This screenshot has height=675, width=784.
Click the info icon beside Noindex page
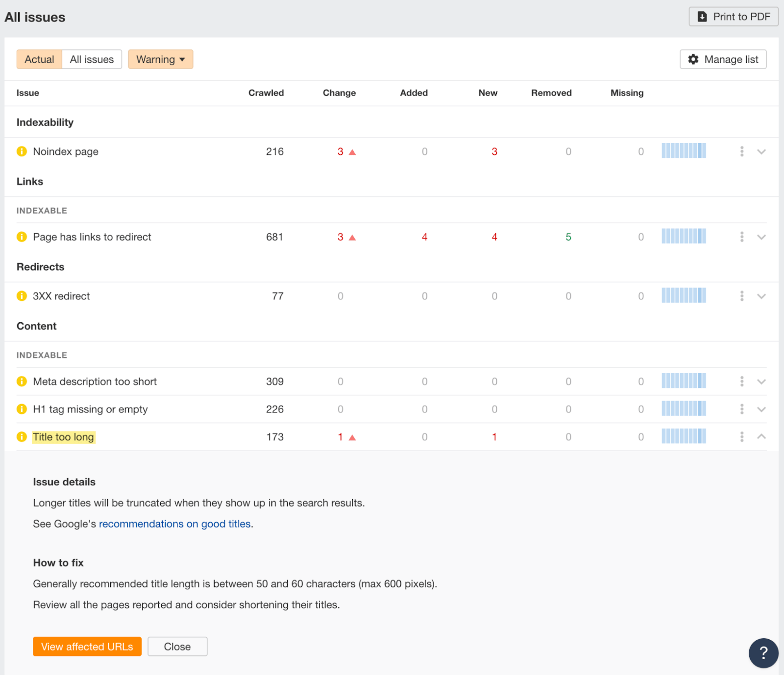pyautogui.click(x=22, y=151)
